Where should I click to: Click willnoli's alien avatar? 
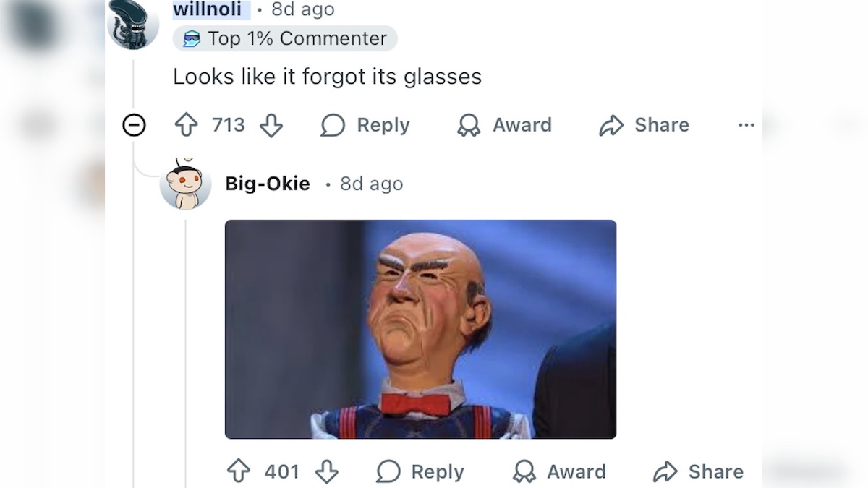133,23
